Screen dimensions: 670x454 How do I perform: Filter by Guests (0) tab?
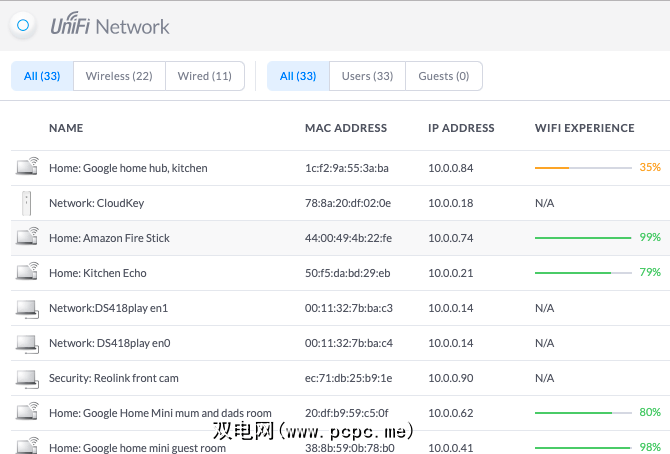pos(444,76)
